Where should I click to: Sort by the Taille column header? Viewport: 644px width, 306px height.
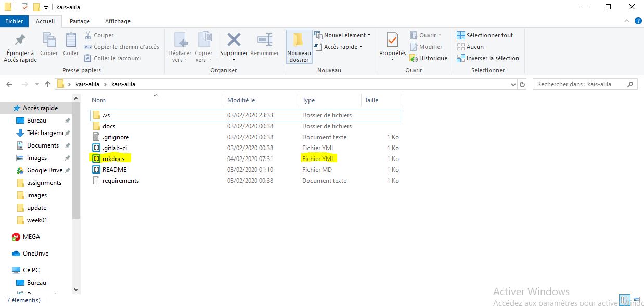click(x=382, y=100)
